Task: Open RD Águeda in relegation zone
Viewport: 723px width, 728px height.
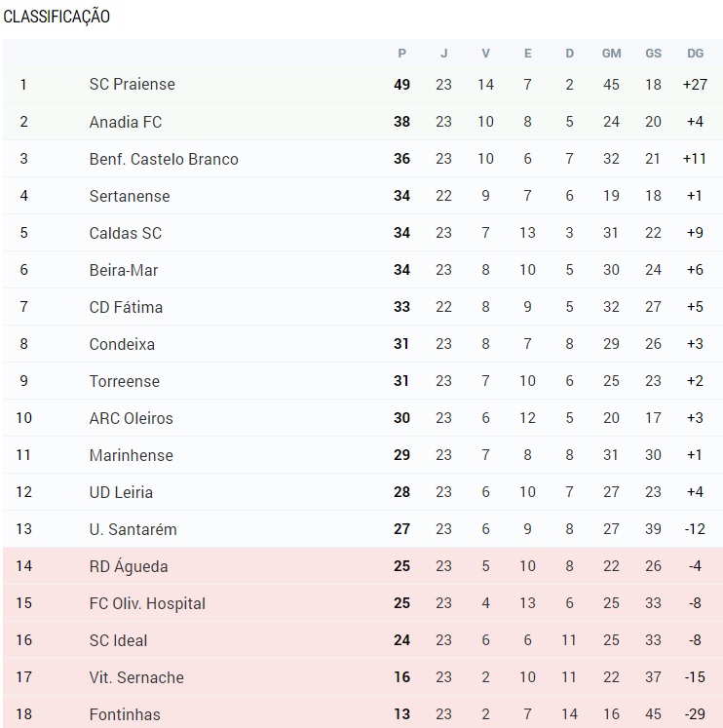Action: tap(129, 566)
